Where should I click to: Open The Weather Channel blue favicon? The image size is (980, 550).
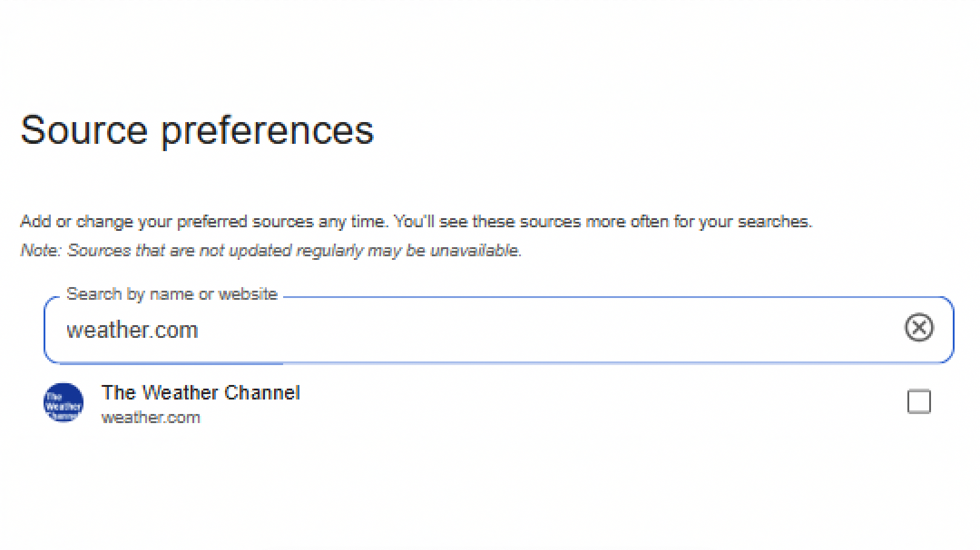[64, 403]
